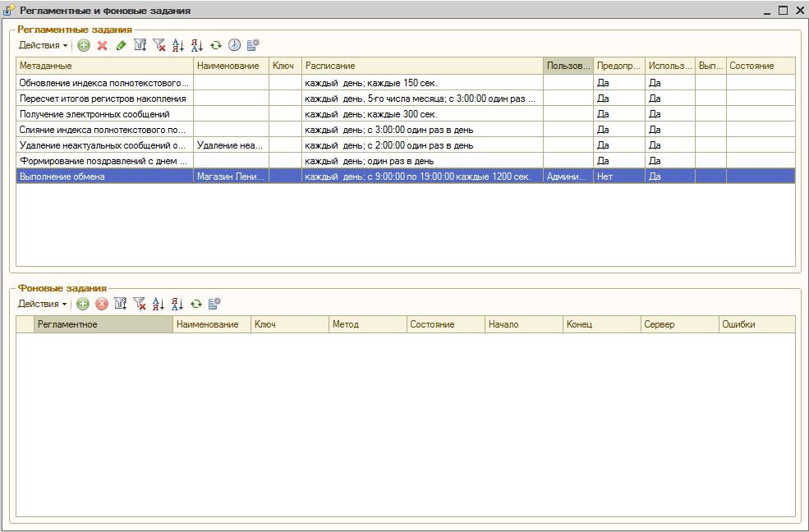Select row Формирование поздравлений с днем...

tap(406, 161)
